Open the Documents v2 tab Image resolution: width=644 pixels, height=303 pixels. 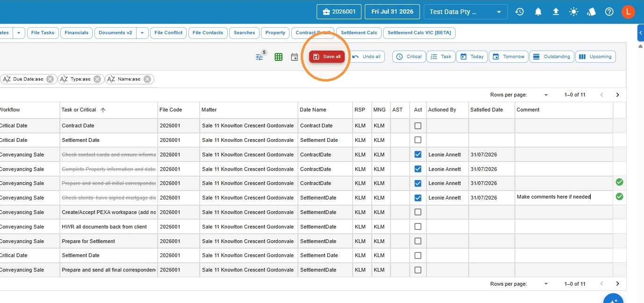116,33
